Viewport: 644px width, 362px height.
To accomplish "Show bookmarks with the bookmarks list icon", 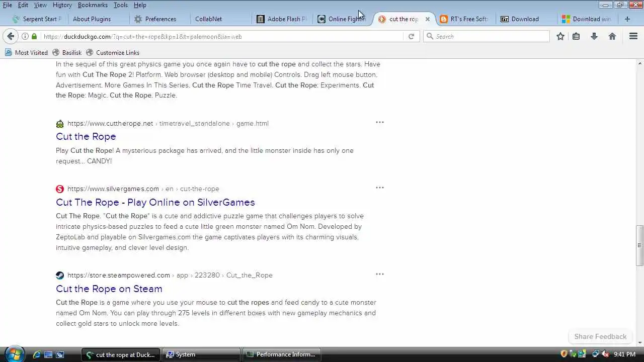I will (x=576, y=36).
